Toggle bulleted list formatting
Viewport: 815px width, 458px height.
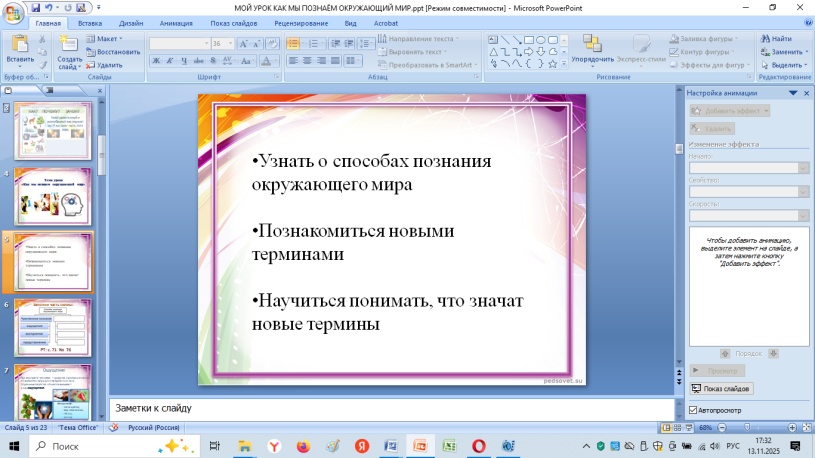294,44
